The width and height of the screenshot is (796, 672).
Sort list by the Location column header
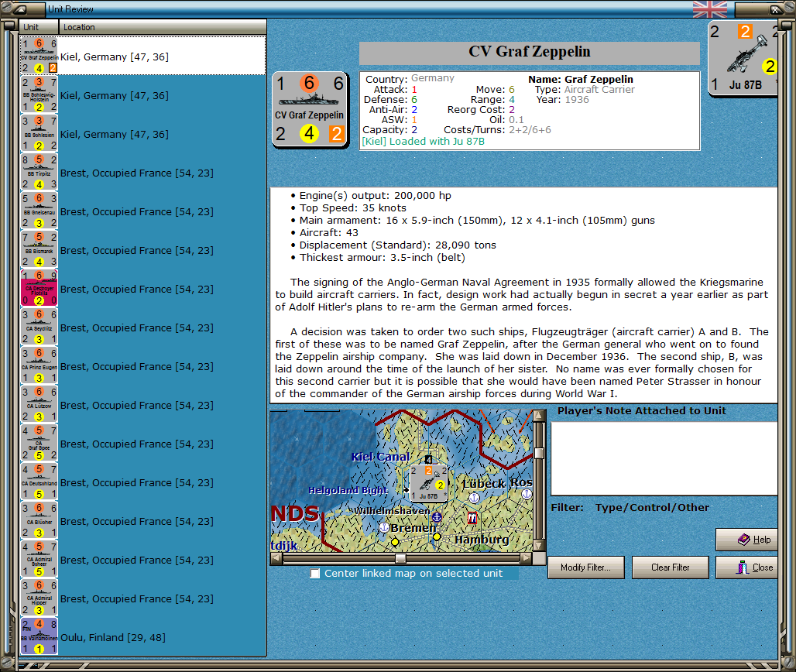[x=163, y=27]
